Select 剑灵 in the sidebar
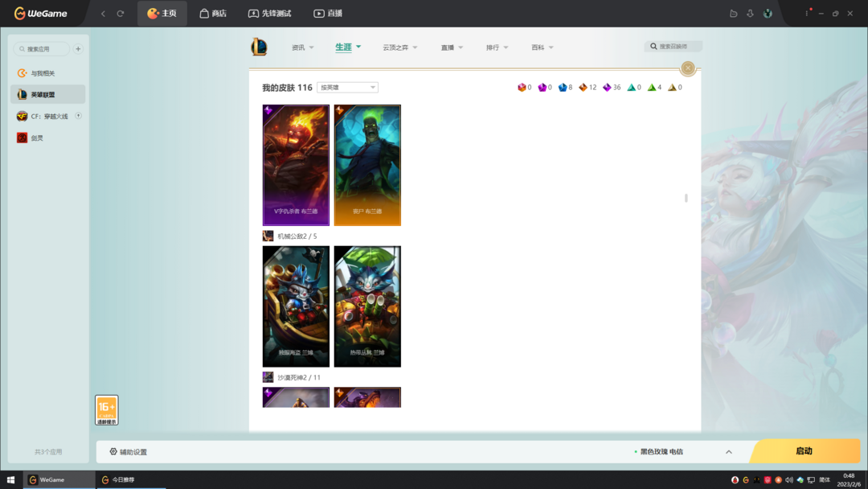 (48, 138)
